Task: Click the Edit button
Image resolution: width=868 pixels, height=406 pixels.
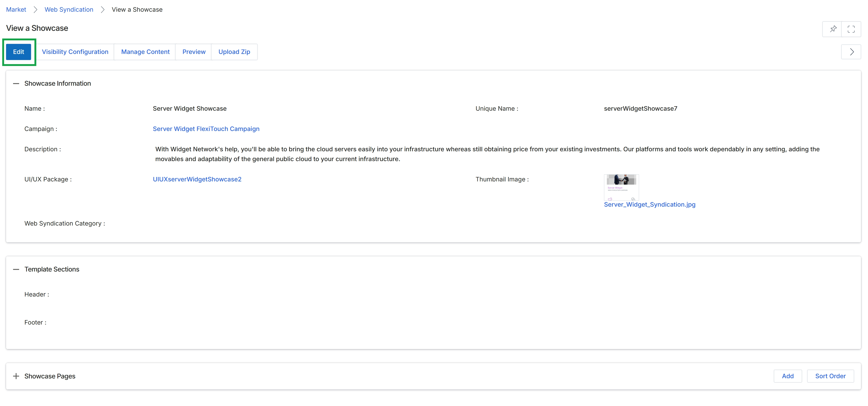Action: [x=18, y=52]
